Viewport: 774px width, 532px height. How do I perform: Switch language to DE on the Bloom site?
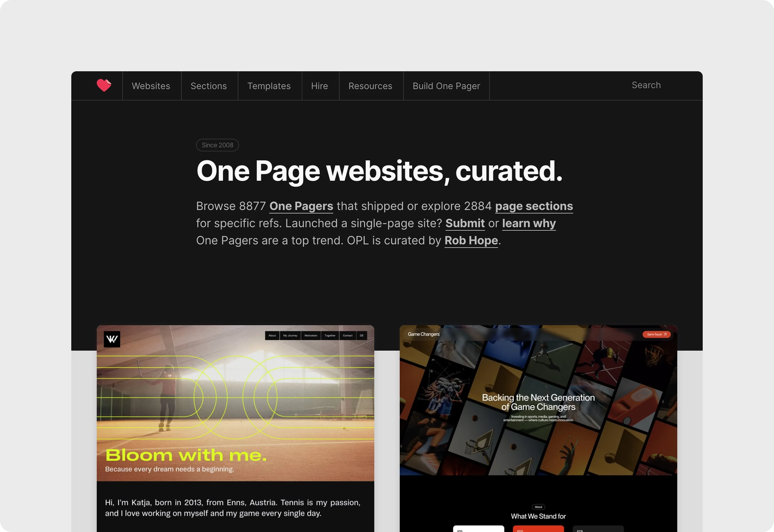coord(361,336)
